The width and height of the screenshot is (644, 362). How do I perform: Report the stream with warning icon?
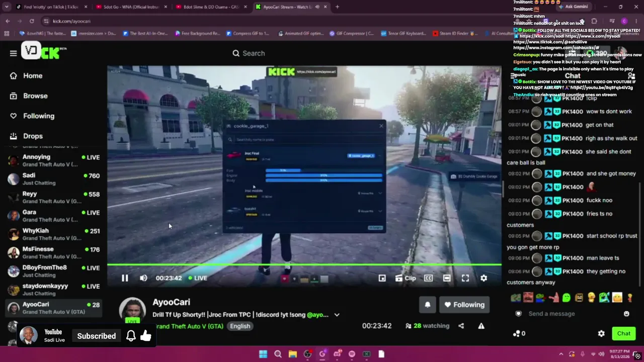[481, 326]
